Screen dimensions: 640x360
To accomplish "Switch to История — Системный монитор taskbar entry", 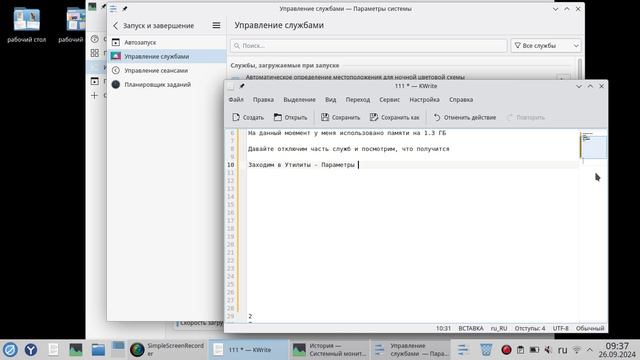I will (330, 350).
